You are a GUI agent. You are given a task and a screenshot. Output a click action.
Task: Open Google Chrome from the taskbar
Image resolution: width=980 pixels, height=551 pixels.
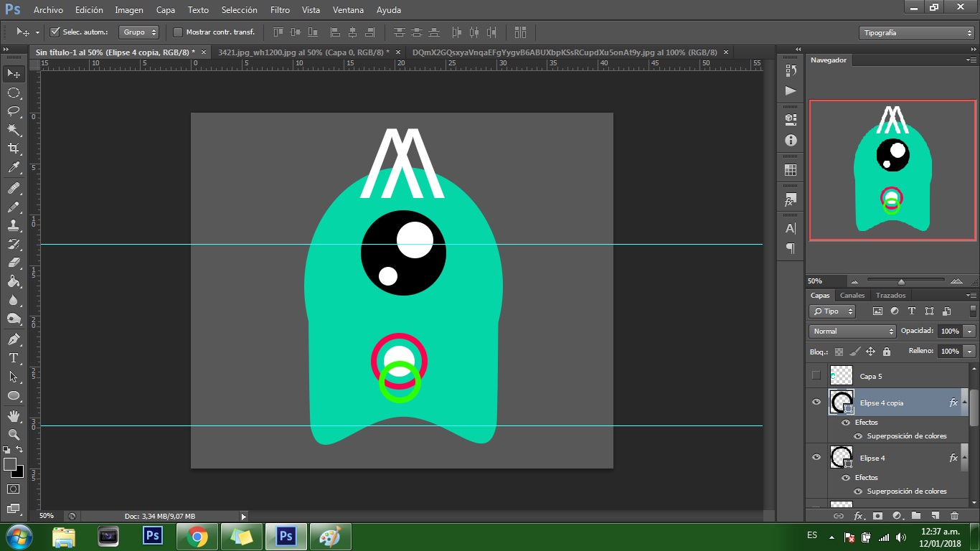tap(197, 537)
